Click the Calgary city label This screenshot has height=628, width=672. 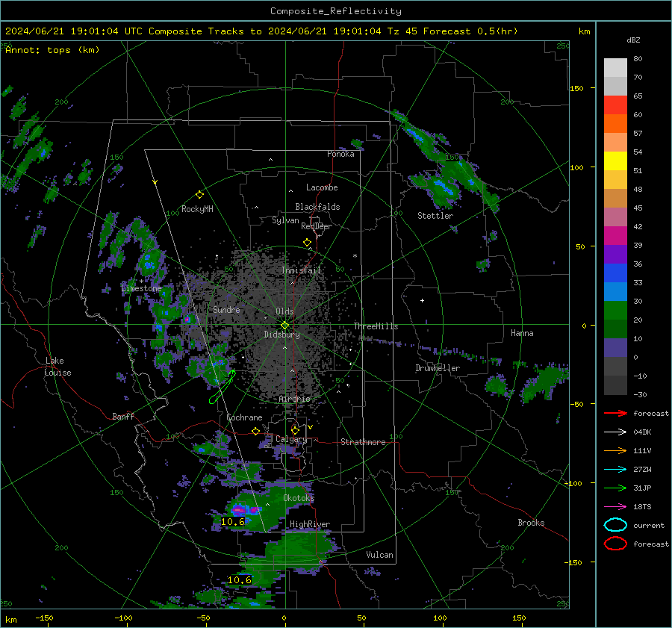coord(291,439)
